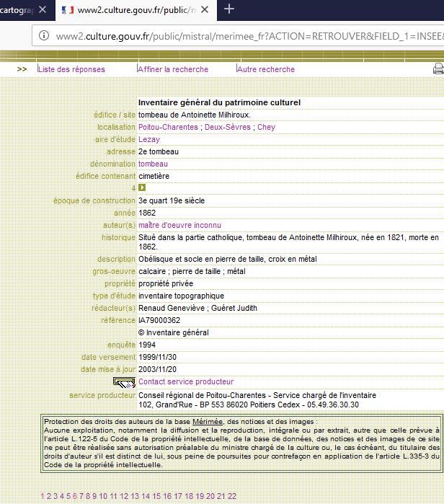The width and height of the screenshot is (444, 504).
Task: Go to results page 16
Action: pyautogui.click(x=167, y=496)
